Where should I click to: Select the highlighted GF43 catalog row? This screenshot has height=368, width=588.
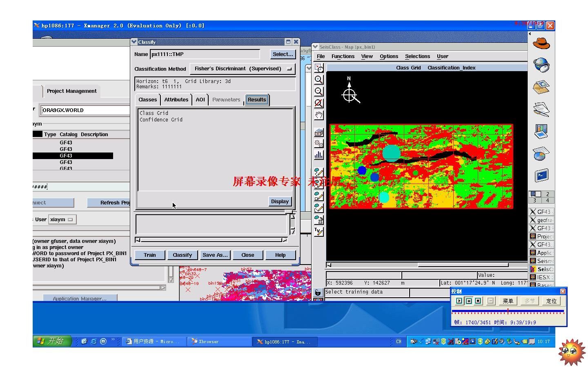[73, 156]
